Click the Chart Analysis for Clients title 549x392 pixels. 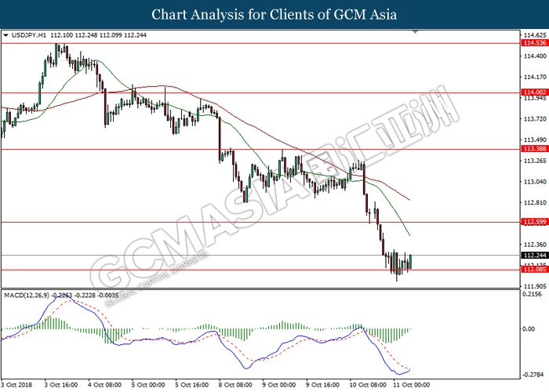point(274,15)
